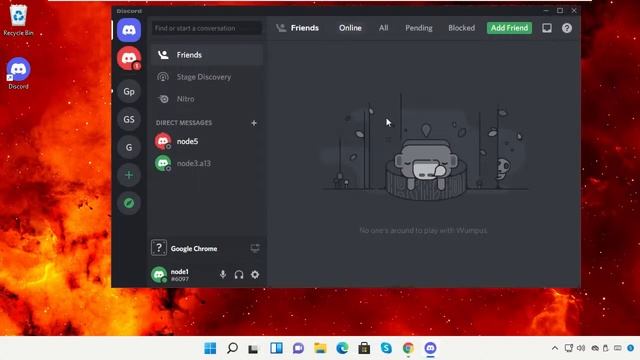Viewport: 640px width, 360px height.
Task: Open taskbar Search
Action: point(232,348)
